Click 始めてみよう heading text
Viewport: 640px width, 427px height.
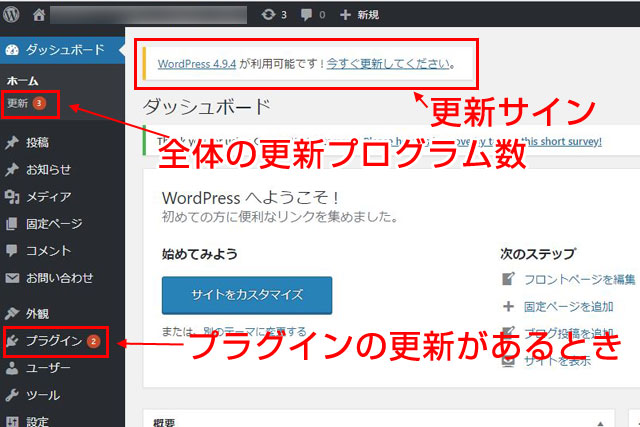click(200, 254)
